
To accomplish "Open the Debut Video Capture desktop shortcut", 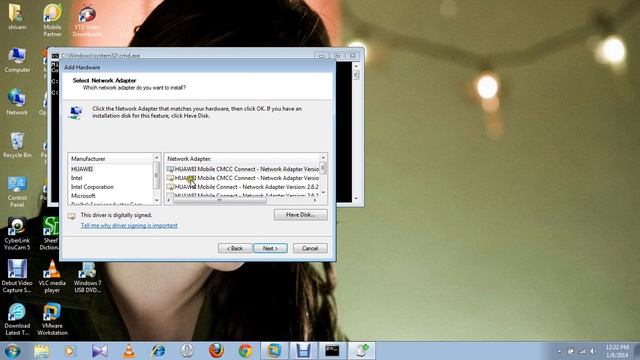I will 17,276.
